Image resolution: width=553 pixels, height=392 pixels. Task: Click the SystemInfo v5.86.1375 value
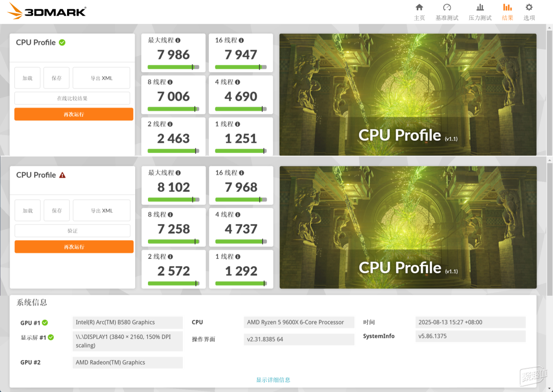(471, 336)
